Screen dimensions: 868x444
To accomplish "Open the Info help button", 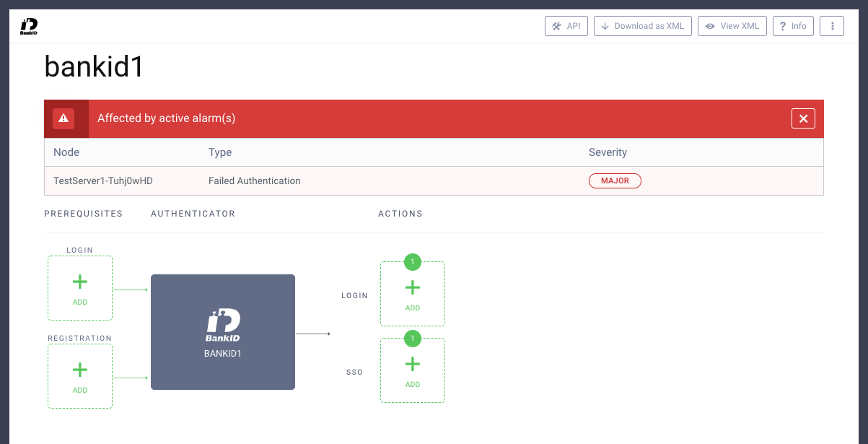I will click(792, 26).
